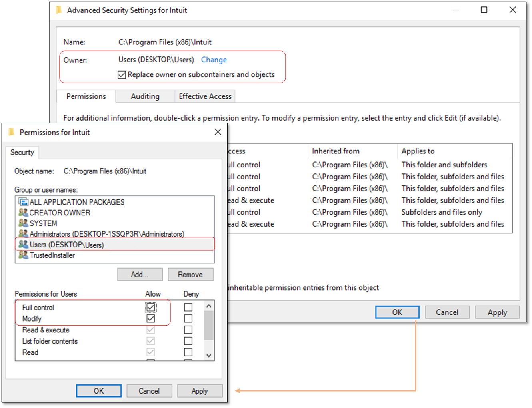Maximize the Advanced Security Settings window

click(x=484, y=10)
